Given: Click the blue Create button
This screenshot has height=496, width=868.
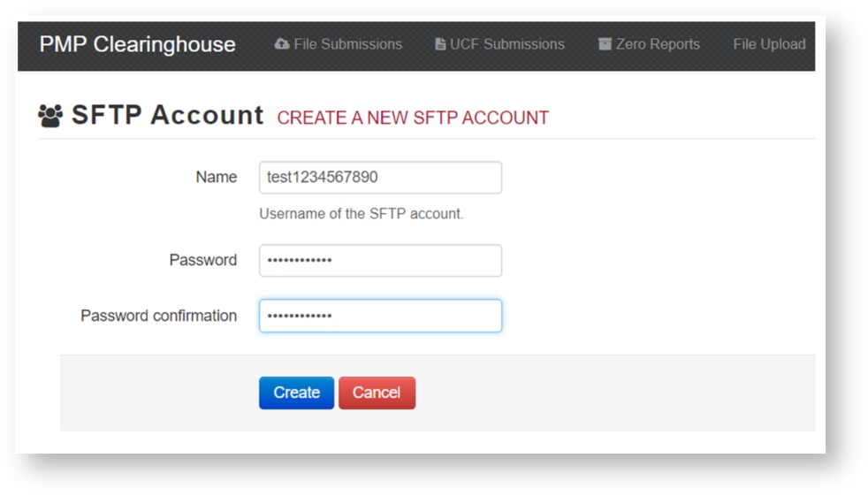Looking at the screenshot, I should pyautogui.click(x=297, y=393).
